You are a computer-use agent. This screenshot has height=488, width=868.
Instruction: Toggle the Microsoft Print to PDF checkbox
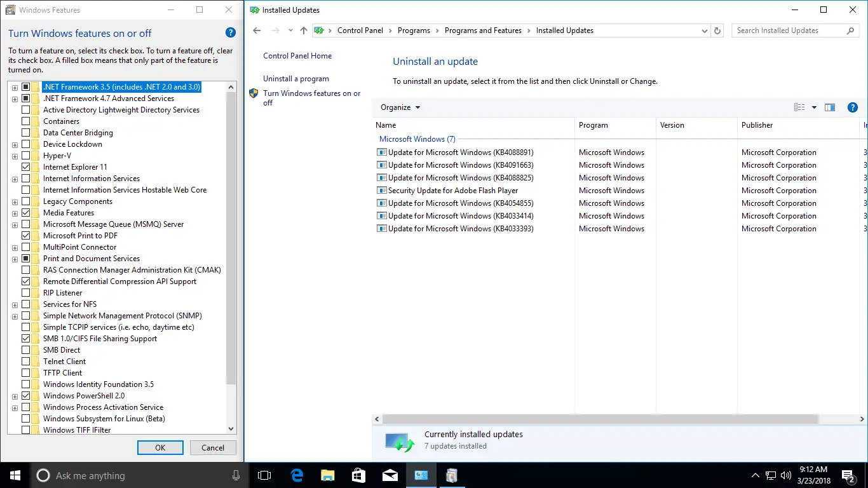(x=26, y=236)
